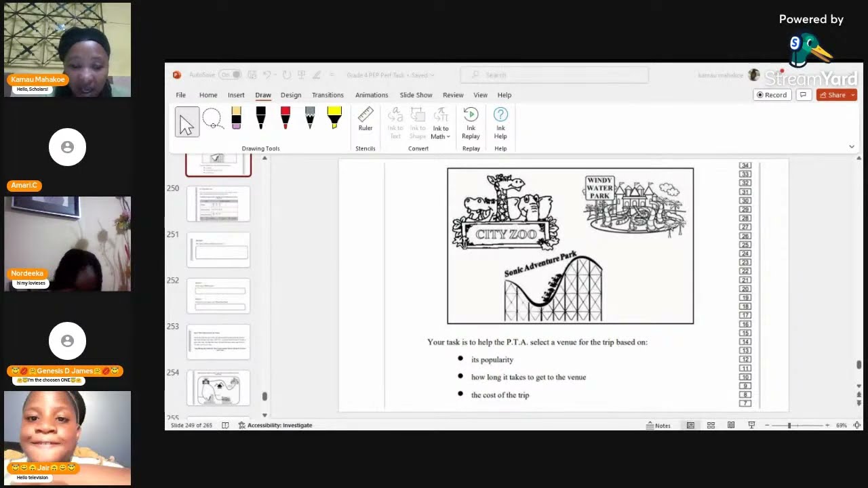Switch to Reading View
The height and width of the screenshot is (488, 868).
(731, 425)
